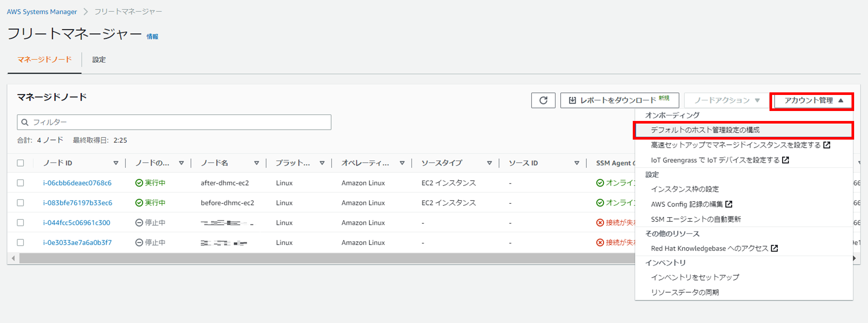Check the box for node i-0e3033ae7a6a0b3f7
868x323 pixels.
point(20,243)
